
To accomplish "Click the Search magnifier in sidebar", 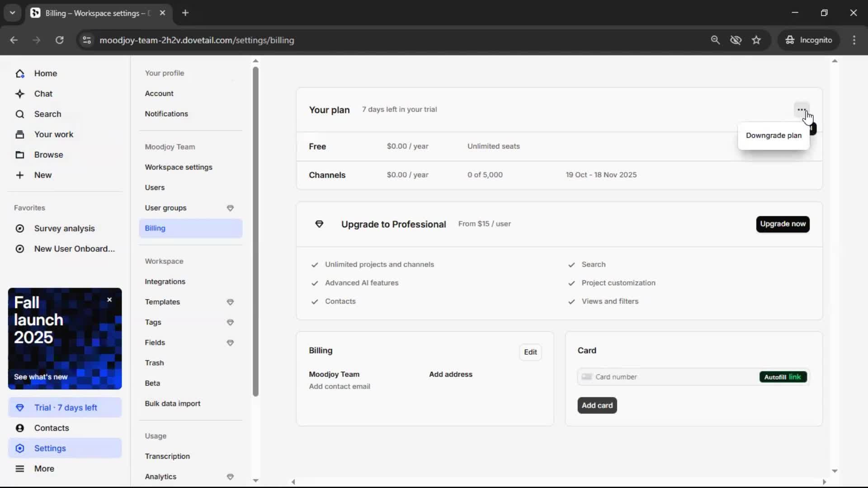I will (20, 114).
